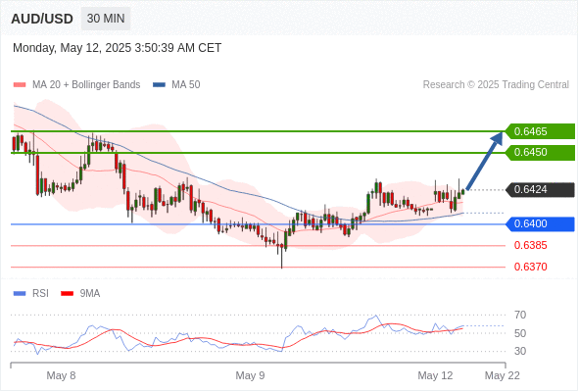The width and height of the screenshot is (578, 392).
Task: Click the MA 50 legend swatch
Action: pyautogui.click(x=159, y=85)
